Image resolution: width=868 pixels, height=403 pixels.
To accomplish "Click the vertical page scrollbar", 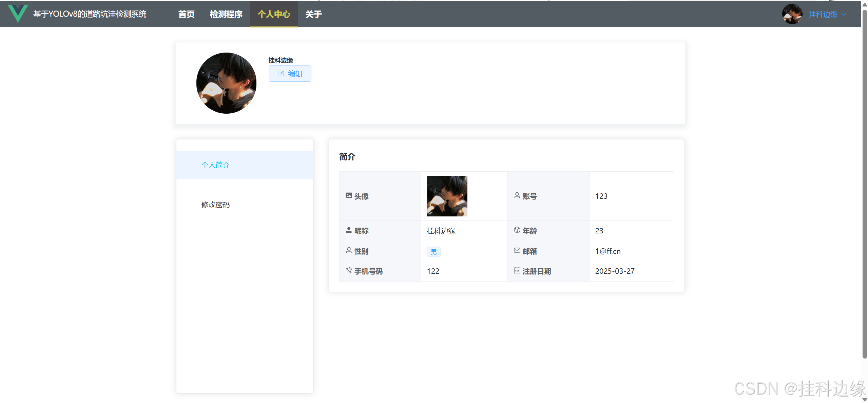I will [865, 183].
